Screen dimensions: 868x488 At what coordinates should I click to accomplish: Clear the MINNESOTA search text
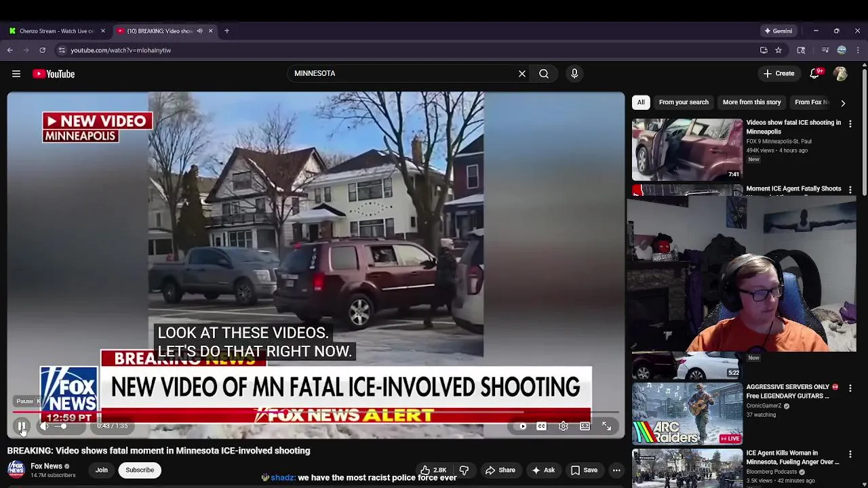pos(522,74)
